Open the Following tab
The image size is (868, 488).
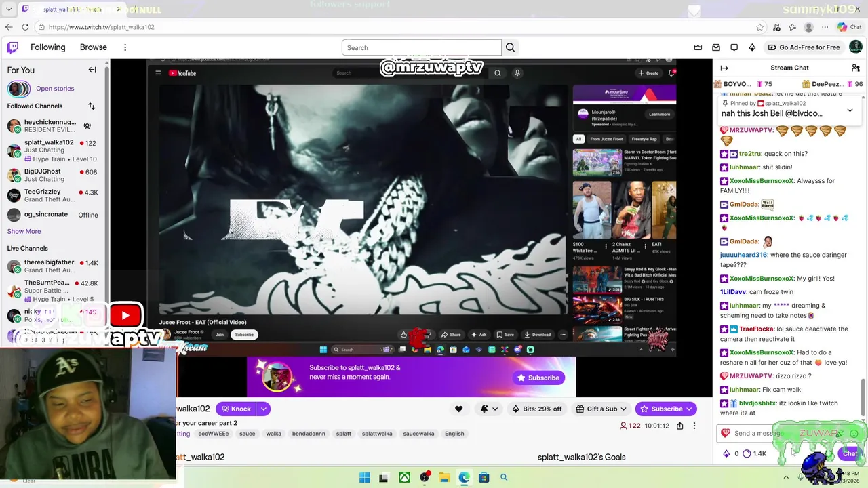click(47, 47)
